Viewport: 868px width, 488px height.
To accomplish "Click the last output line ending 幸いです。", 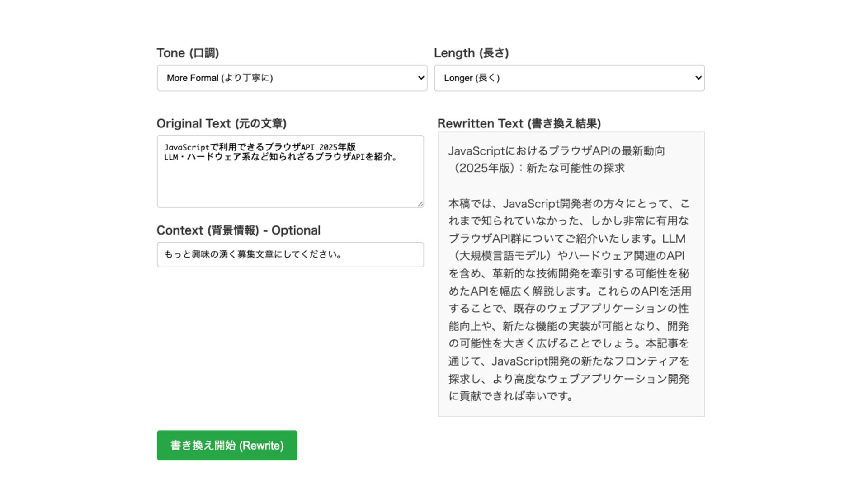I will pyautogui.click(x=511, y=396).
